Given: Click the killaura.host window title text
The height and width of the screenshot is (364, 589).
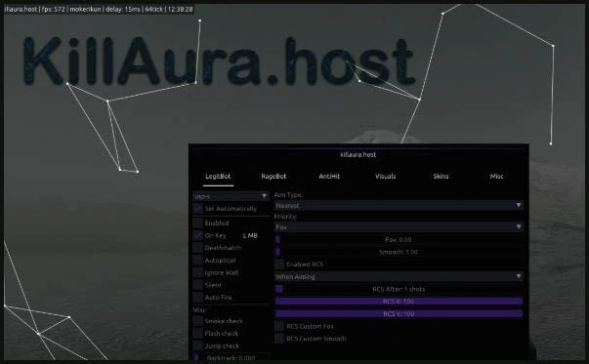Looking at the screenshot, I should tap(358, 154).
